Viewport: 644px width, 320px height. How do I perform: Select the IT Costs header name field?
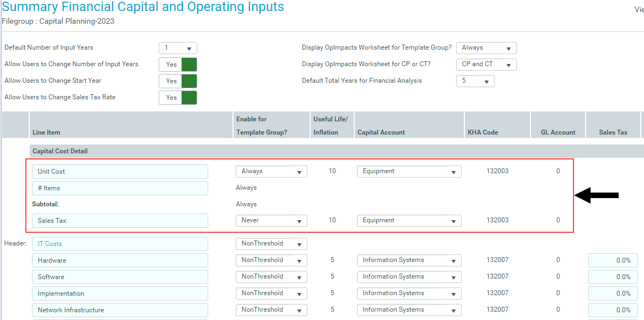(120, 244)
